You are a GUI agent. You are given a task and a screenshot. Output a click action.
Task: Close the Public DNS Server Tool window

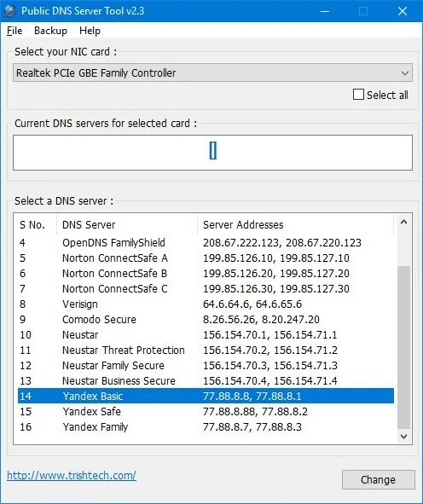point(403,11)
